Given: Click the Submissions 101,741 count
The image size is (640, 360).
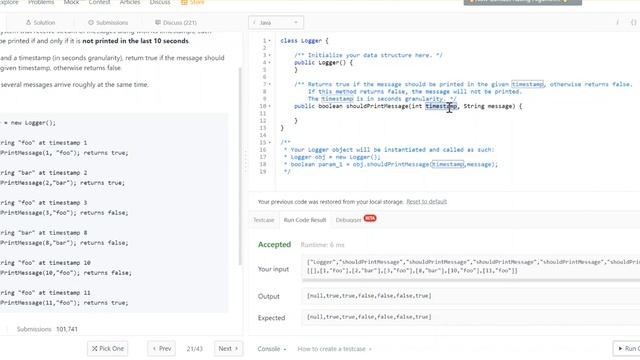Looking at the screenshot, I should [47, 329].
